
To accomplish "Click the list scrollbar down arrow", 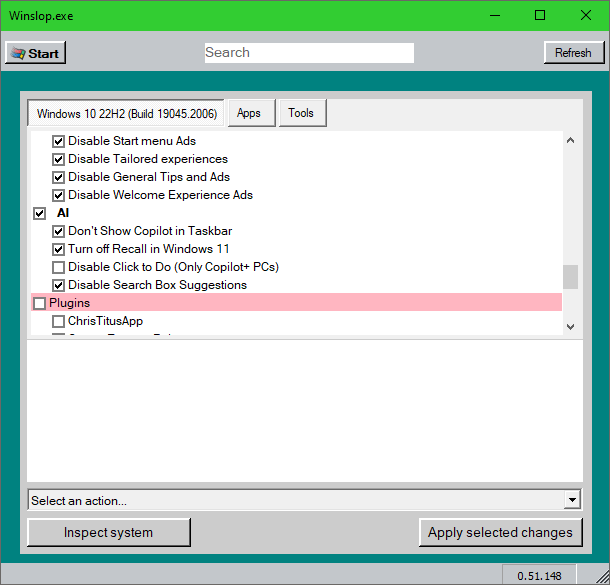I will tap(570, 326).
